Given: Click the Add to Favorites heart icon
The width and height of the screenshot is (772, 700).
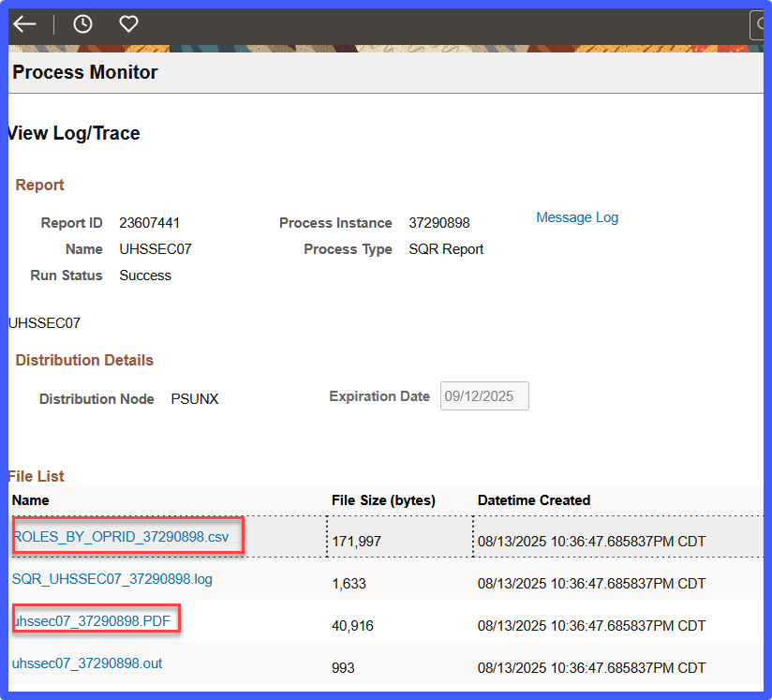Looking at the screenshot, I should (128, 23).
